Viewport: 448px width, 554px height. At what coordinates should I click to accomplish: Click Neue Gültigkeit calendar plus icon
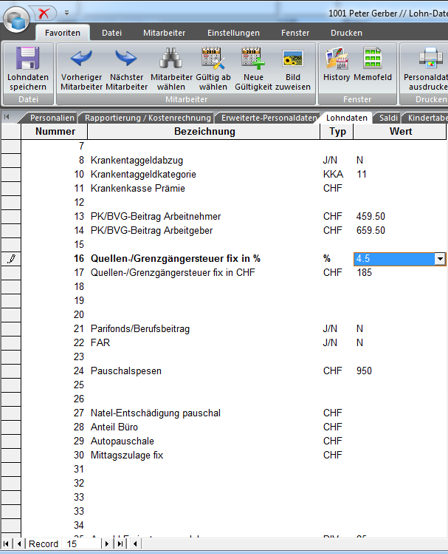pos(253,58)
